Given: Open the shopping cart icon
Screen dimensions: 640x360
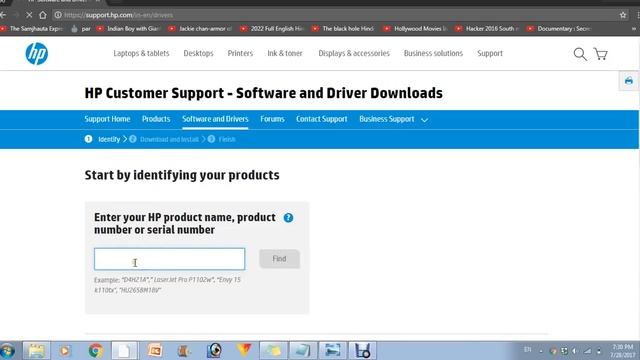Looking at the screenshot, I should 600,54.
